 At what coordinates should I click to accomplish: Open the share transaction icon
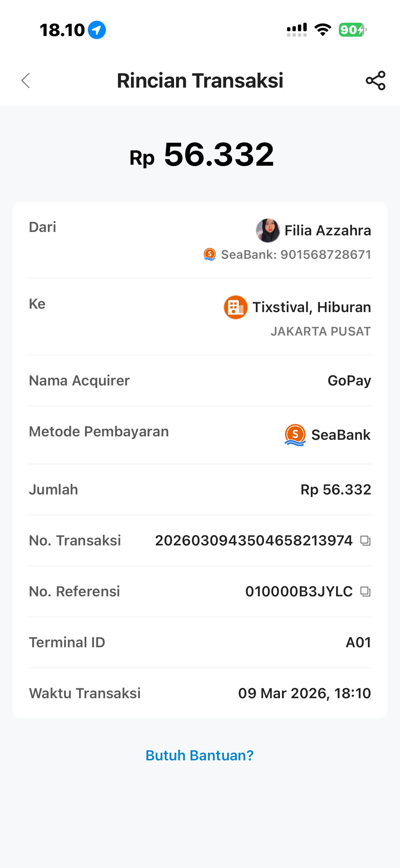point(375,81)
